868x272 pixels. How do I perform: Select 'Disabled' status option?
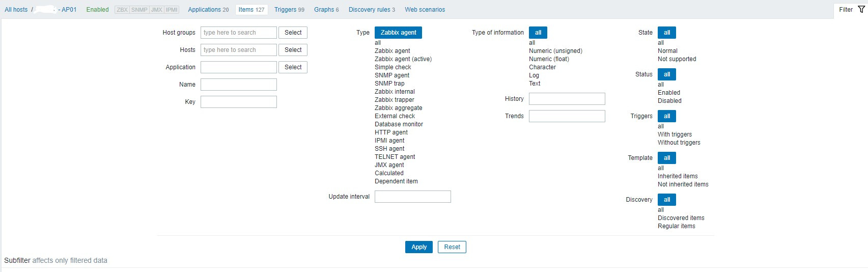point(669,101)
